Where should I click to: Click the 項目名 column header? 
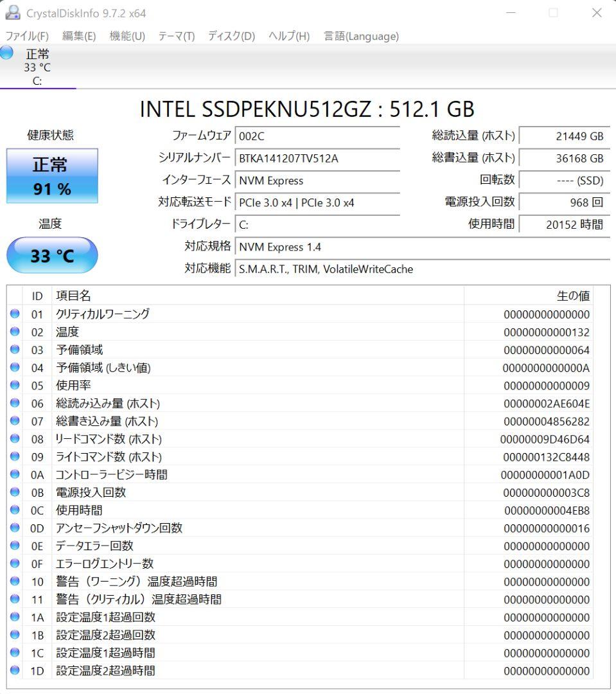pos(258,296)
